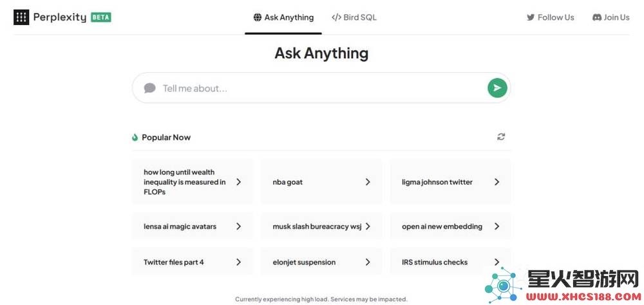Focus the Tell me about search field
This screenshot has width=644, height=305.
point(321,88)
